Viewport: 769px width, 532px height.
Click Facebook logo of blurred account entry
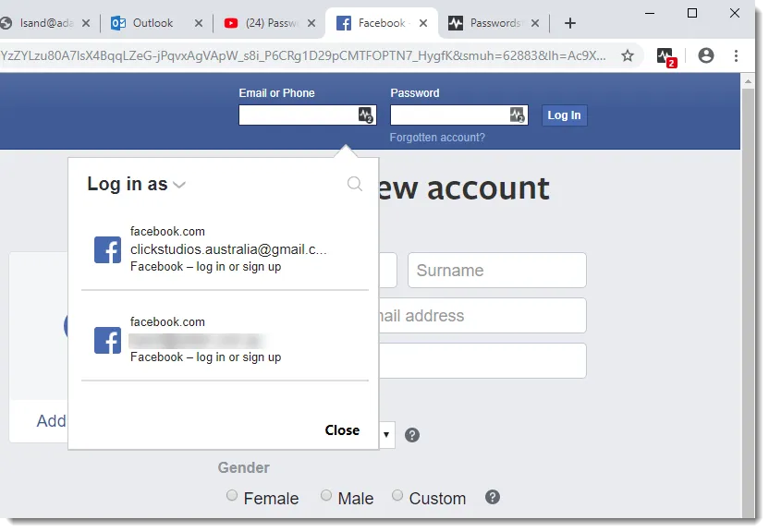(x=107, y=341)
